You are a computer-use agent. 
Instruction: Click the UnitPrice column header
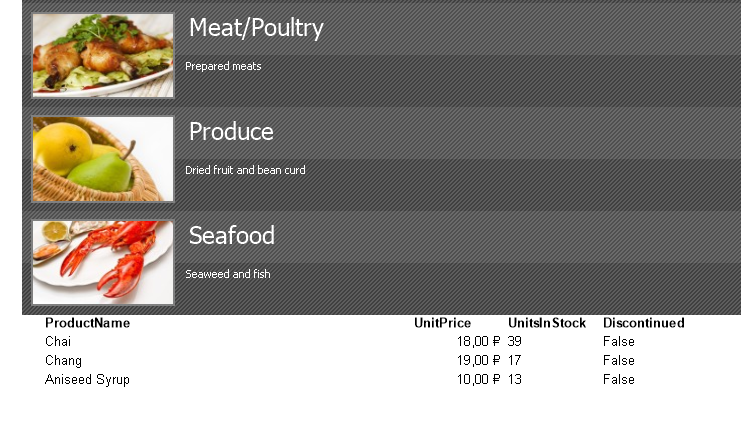point(443,323)
